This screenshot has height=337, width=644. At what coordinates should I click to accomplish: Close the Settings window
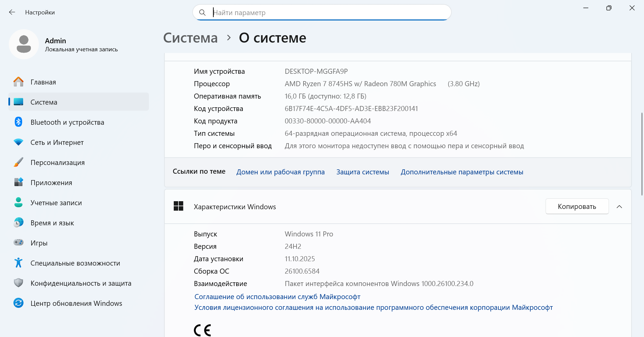632,8
